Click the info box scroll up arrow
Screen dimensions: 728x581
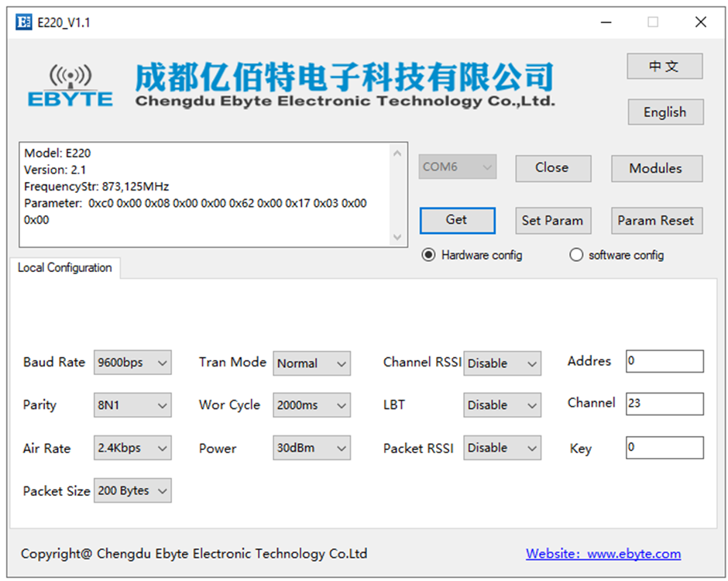[397, 153]
